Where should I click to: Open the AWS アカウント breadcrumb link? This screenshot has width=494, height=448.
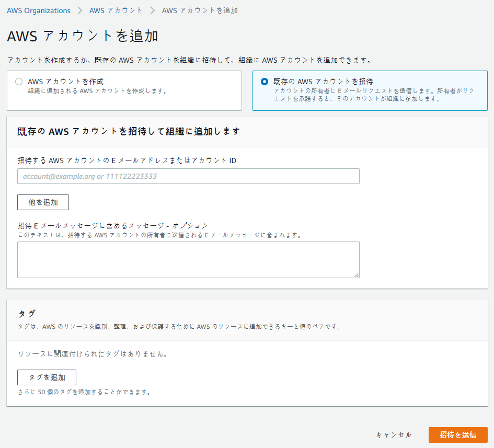coord(116,10)
